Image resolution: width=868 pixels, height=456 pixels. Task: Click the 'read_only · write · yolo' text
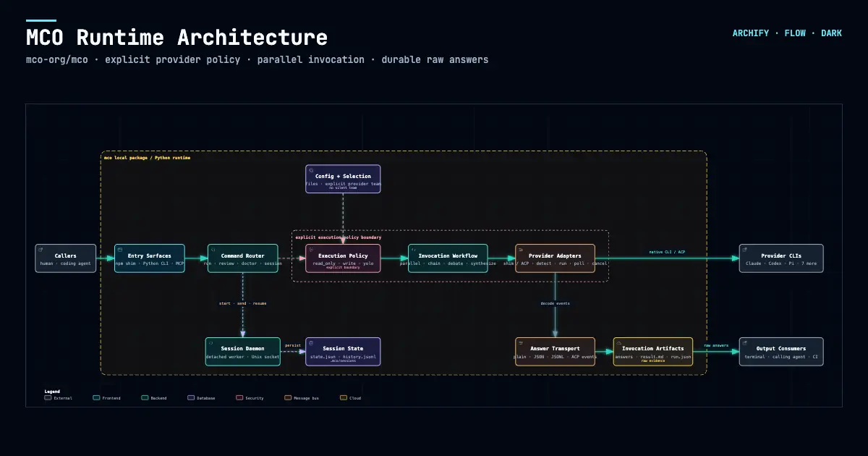pyautogui.click(x=343, y=263)
